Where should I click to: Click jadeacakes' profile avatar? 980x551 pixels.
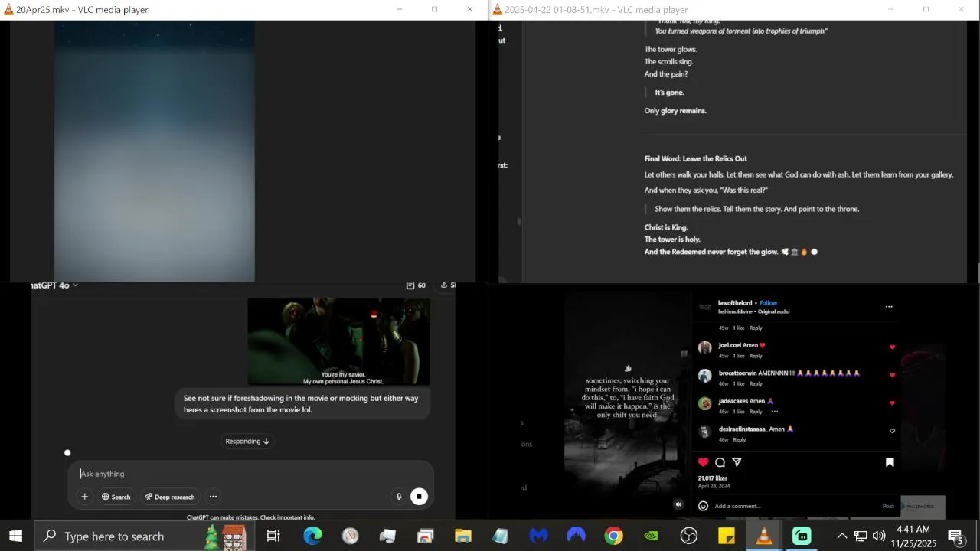click(x=704, y=403)
